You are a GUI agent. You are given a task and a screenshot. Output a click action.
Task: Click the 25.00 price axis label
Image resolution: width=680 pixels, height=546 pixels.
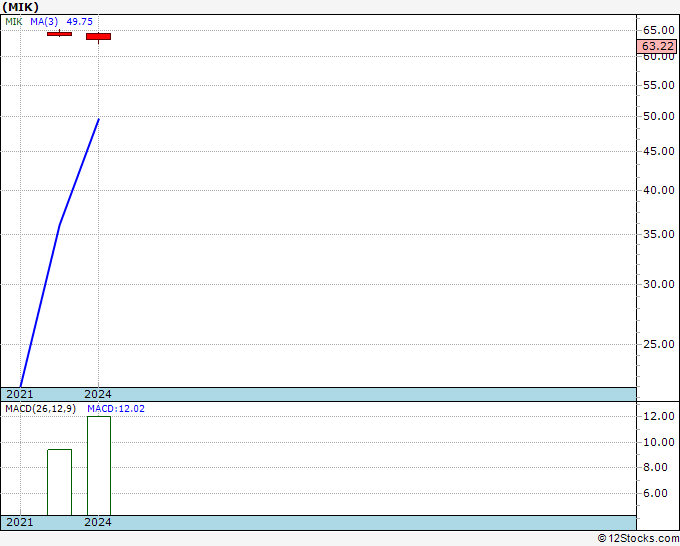[x=659, y=344]
